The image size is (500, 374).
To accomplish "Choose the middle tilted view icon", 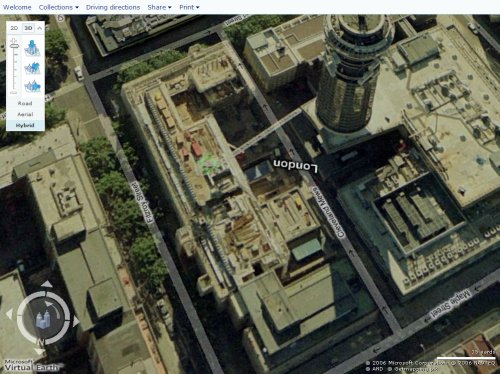I will pos(32,68).
